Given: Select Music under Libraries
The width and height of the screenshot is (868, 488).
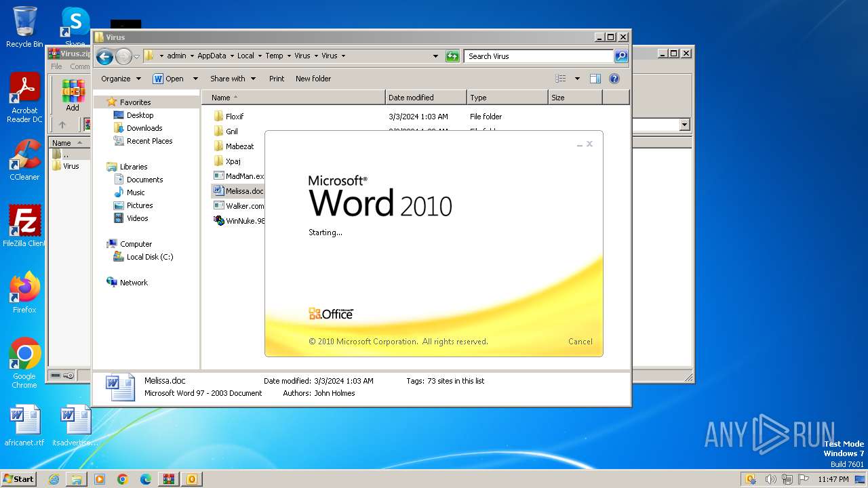Looking at the screenshot, I should click(x=130, y=192).
